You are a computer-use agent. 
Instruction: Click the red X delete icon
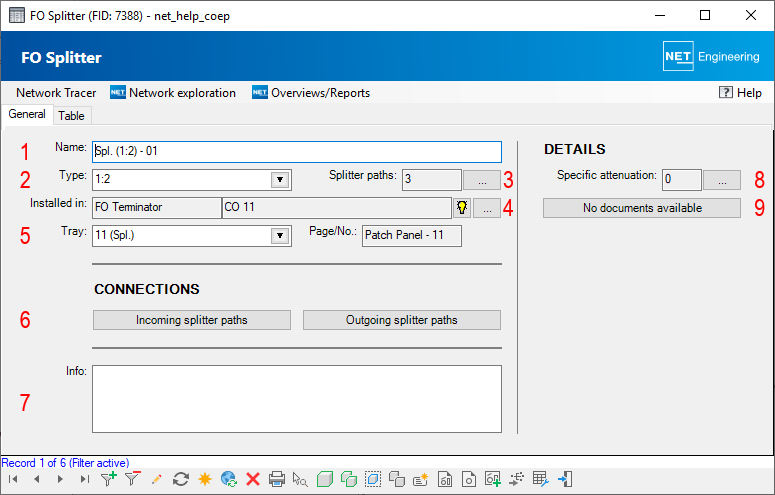tap(253, 479)
